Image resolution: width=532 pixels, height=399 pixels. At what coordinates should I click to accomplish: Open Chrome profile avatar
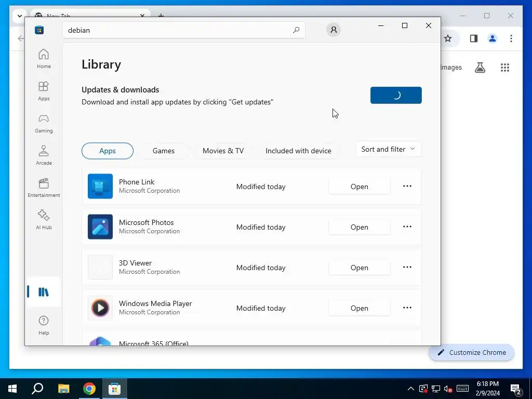493,38
